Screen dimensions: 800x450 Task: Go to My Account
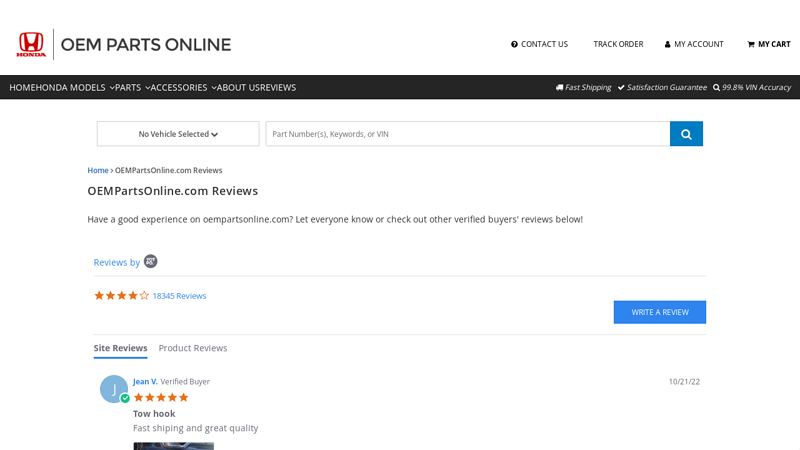(694, 44)
